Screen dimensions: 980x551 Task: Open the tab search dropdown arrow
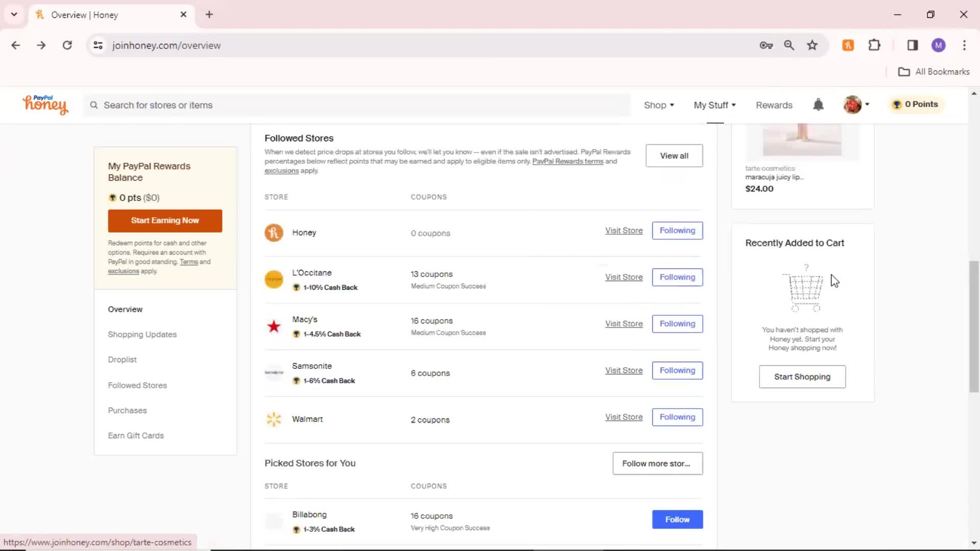click(14, 14)
